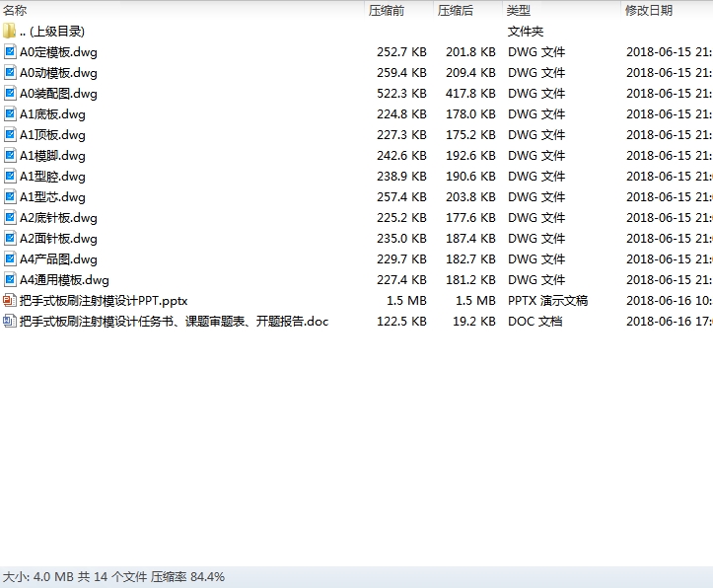Select file name A0装配图.dwg
This screenshot has height=588, width=713.
(58, 94)
